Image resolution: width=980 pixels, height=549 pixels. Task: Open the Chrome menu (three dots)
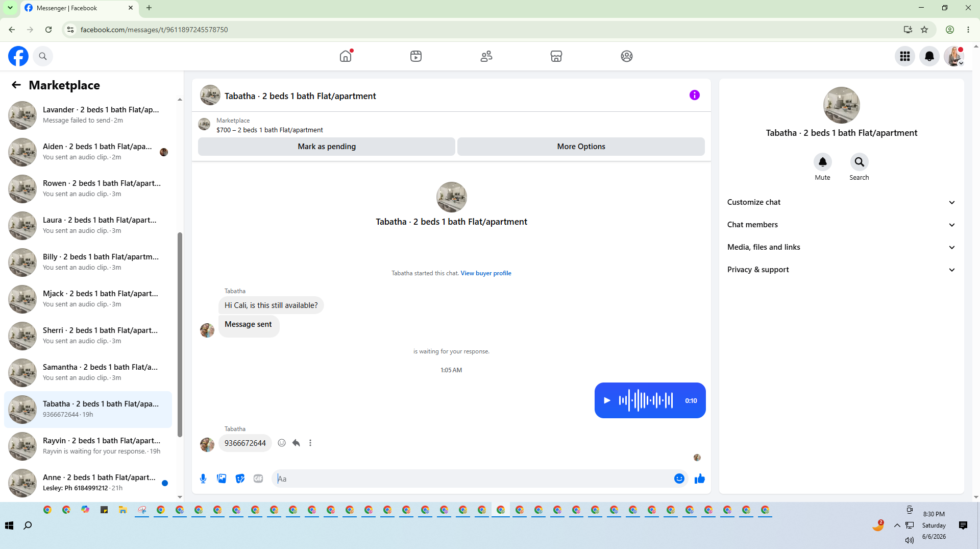968,30
